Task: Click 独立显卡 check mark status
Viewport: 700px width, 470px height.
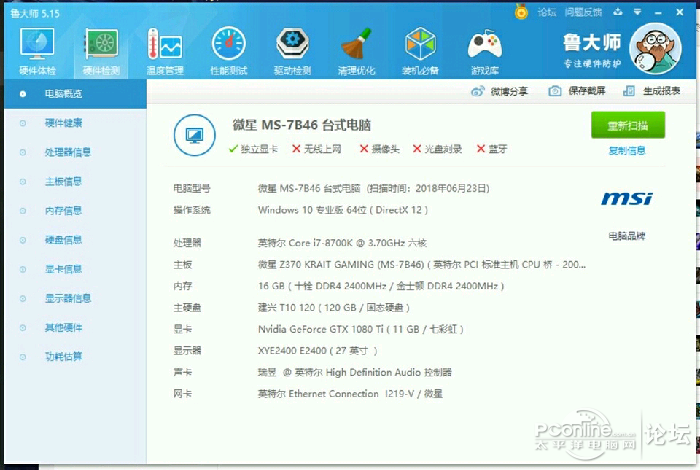Action: (253, 149)
